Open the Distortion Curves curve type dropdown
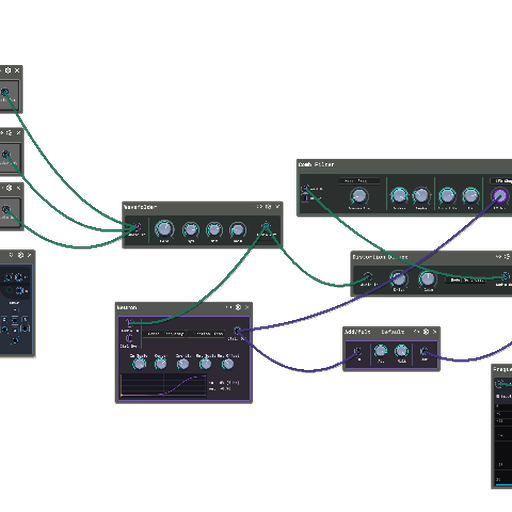 pos(468,280)
